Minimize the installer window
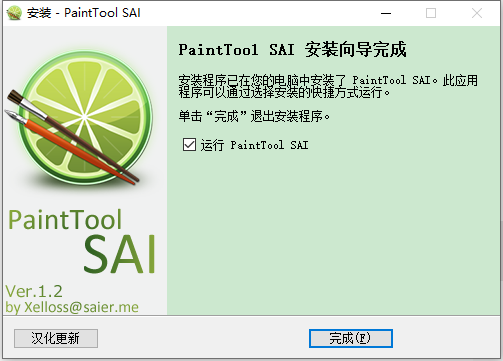This screenshot has height=361, width=503. (386, 13)
